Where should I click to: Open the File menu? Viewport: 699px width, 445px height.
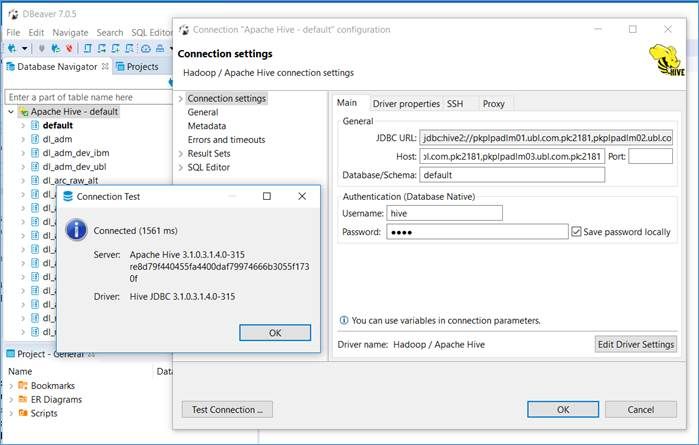coord(13,33)
